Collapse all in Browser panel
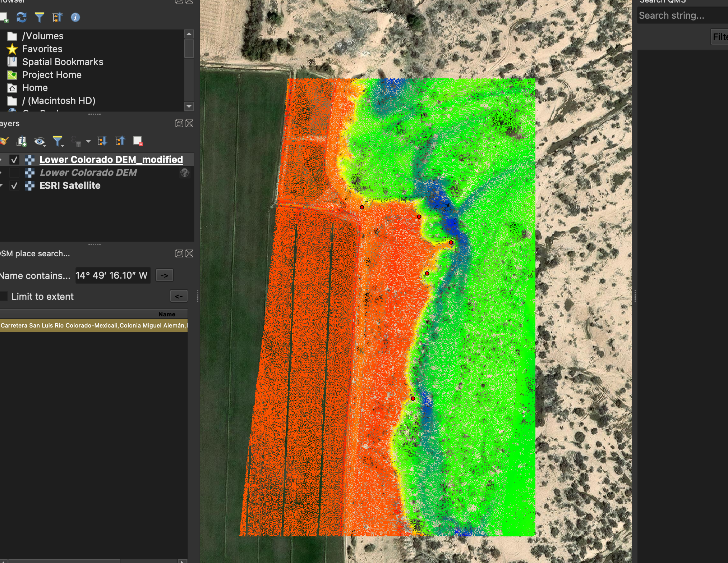 (x=57, y=17)
